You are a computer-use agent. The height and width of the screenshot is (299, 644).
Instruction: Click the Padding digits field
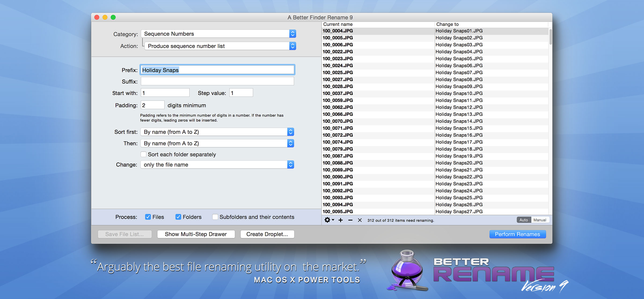point(152,105)
